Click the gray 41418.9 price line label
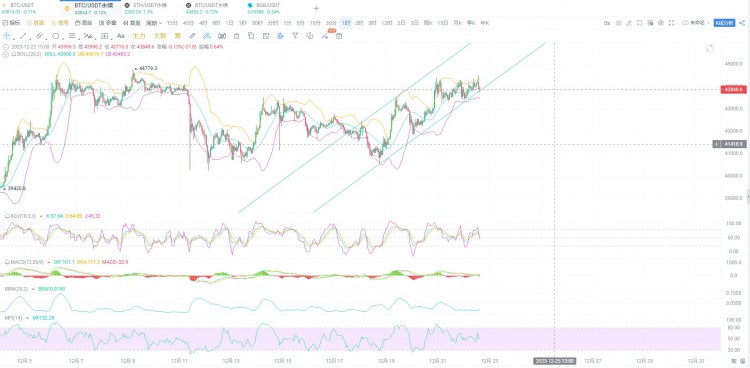Viewport: 750px width, 368px height. coord(733,144)
